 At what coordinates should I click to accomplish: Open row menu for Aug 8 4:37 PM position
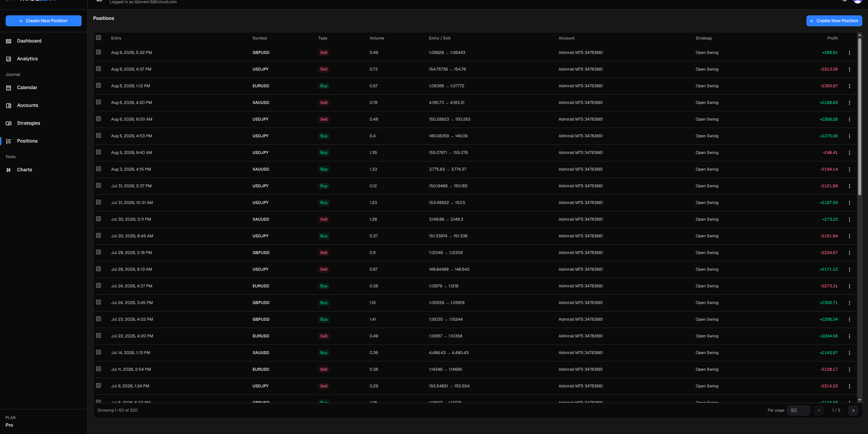849,70
